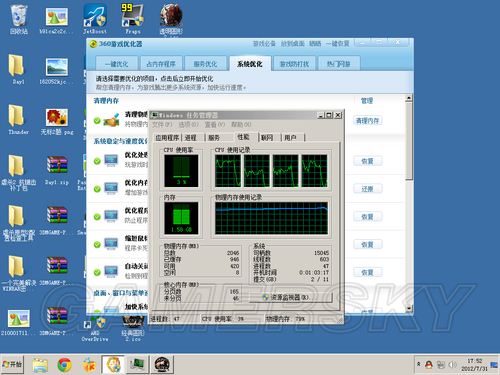Open the 文件(F) menu in Task Manager
500x375 pixels.
162,124
